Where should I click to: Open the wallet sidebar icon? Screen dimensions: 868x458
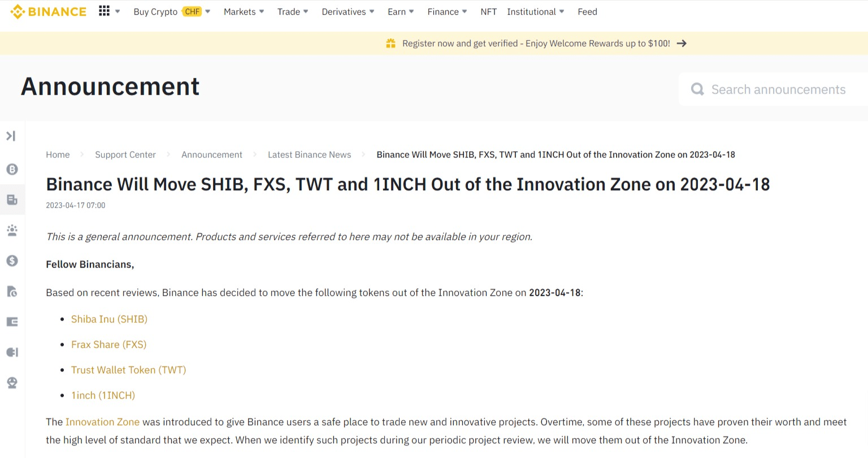pyautogui.click(x=12, y=321)
